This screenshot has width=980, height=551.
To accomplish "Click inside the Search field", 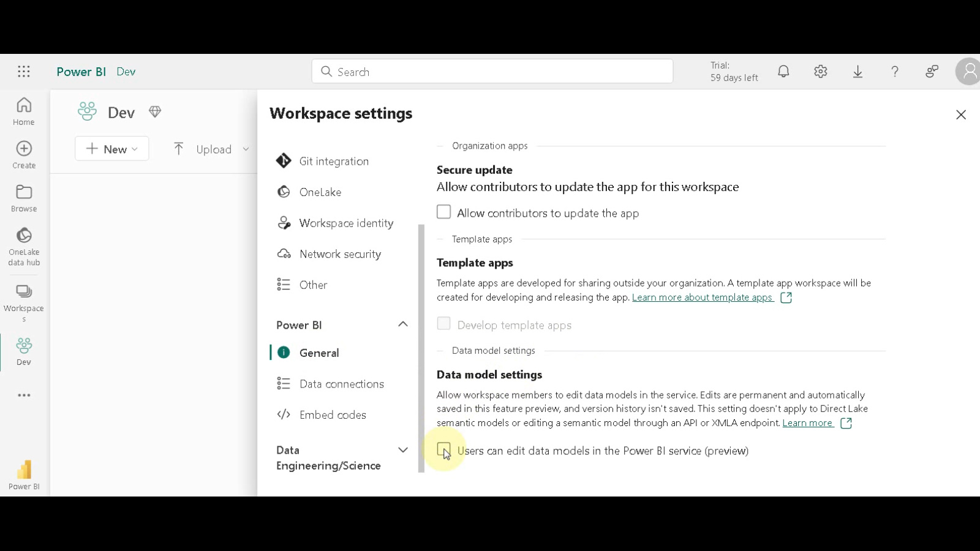I will (x=492, y=71).
